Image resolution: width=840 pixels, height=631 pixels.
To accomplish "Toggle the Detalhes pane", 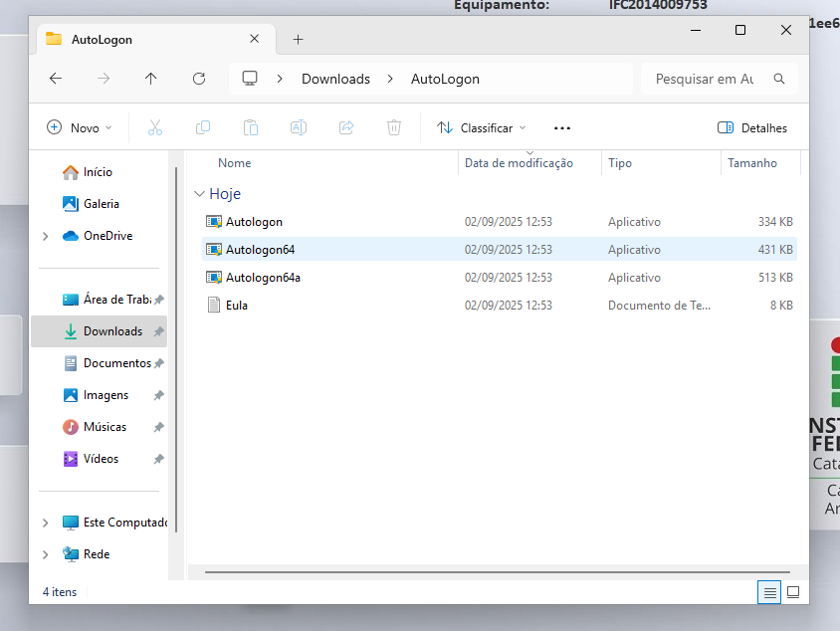I will pos(752,128).
